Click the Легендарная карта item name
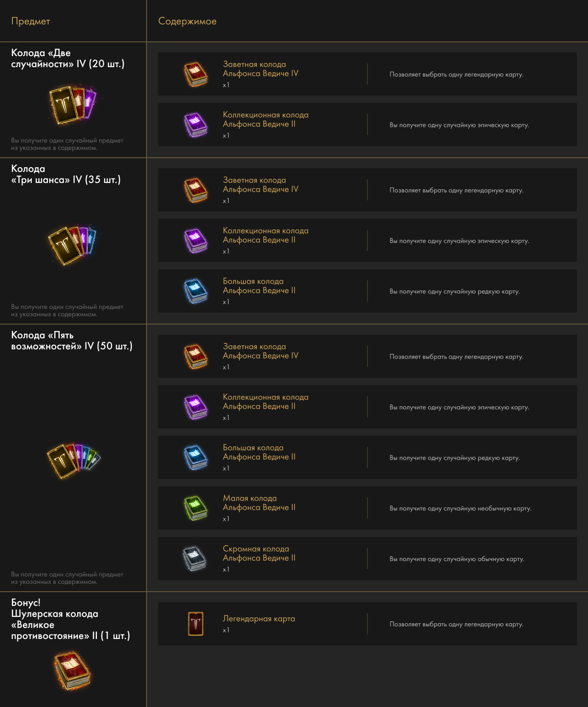The image size is (588, 707). point(259,619)
